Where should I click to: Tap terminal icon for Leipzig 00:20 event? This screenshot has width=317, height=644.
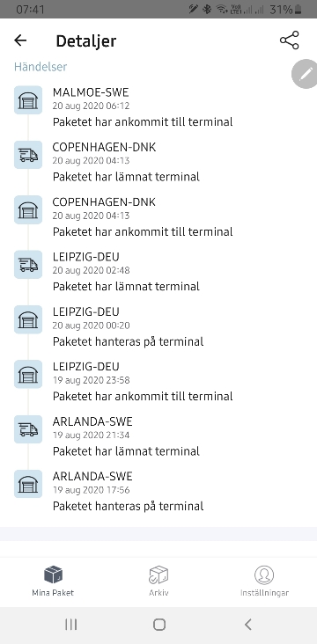pyautogui.click(x=28, y=319)
